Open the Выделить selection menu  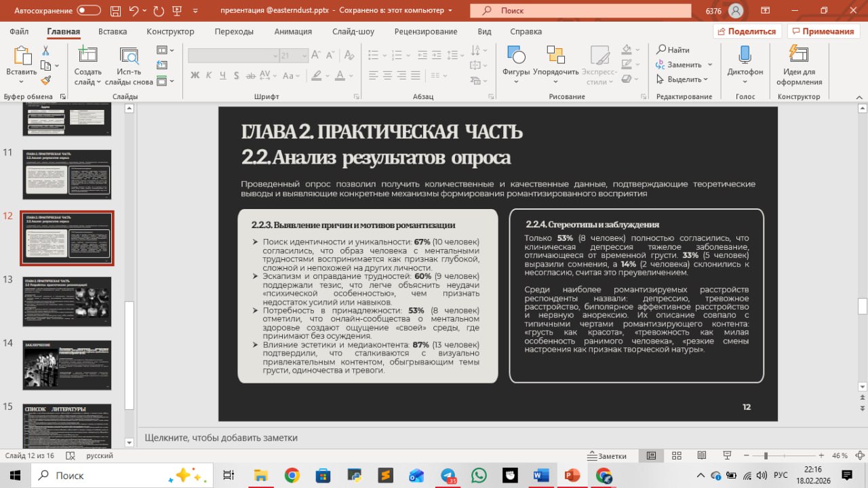click(x=682, y=79)
